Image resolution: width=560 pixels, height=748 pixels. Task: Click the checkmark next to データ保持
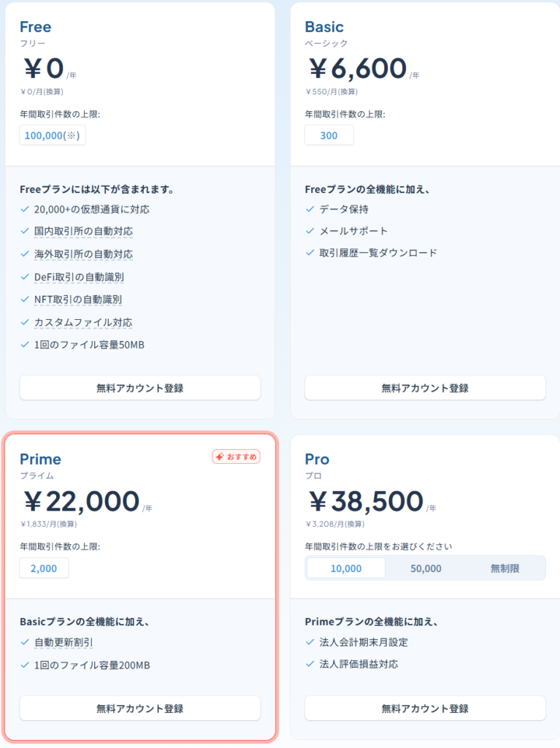point(310,209)
